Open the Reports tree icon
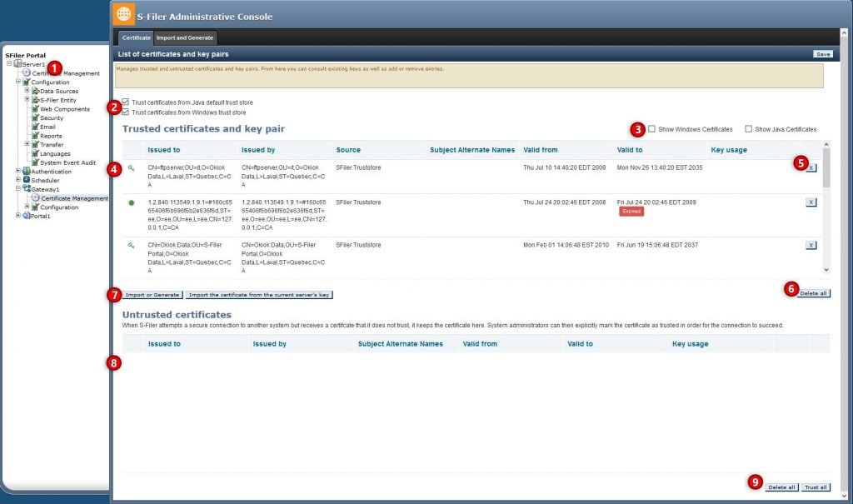The image size is (853, 504). tap(35, 136)
